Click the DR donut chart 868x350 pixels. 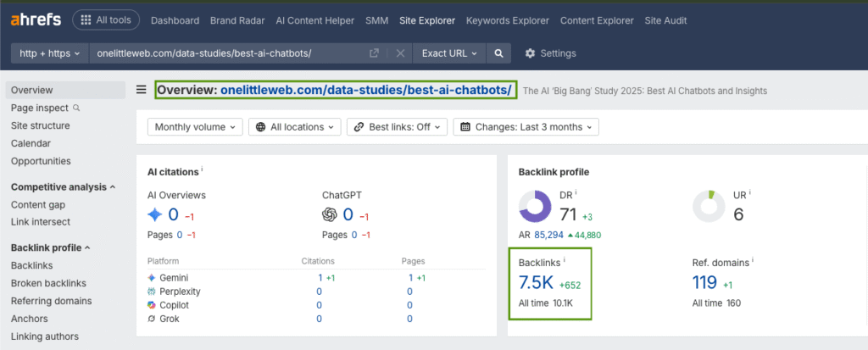[535, 207]
